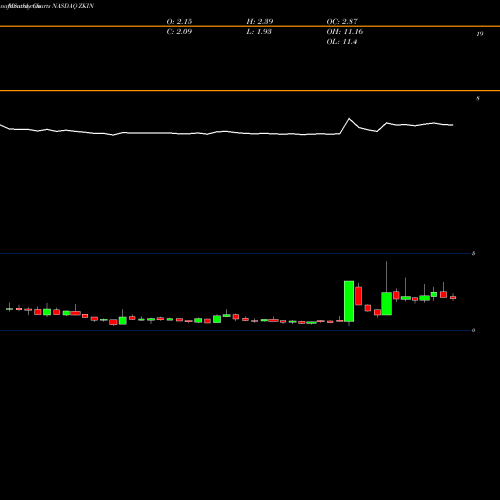Select the low value L: 1.93
Screen dimensions: 500x500
tap(259, 31)
